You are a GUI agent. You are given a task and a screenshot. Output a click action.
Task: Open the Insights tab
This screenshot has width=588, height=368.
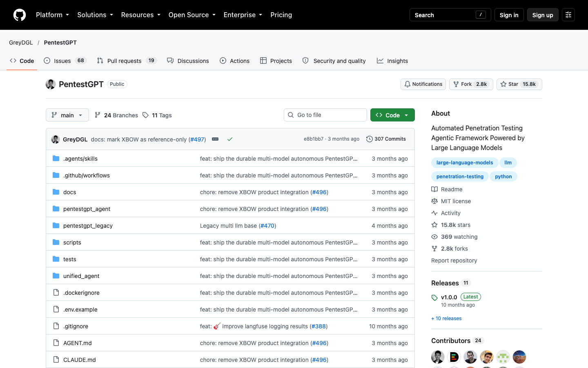392,61
